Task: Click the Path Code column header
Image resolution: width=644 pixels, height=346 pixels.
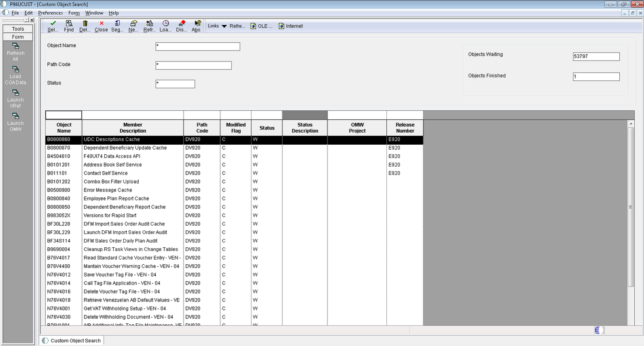Action: [x=202, y=128]
